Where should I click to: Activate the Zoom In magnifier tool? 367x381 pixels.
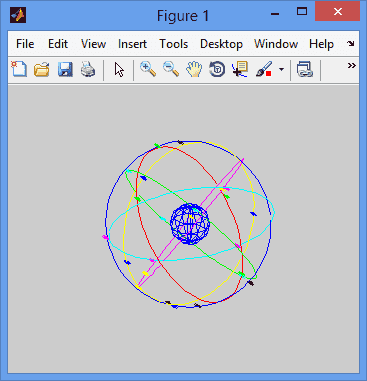coord(148,69)
